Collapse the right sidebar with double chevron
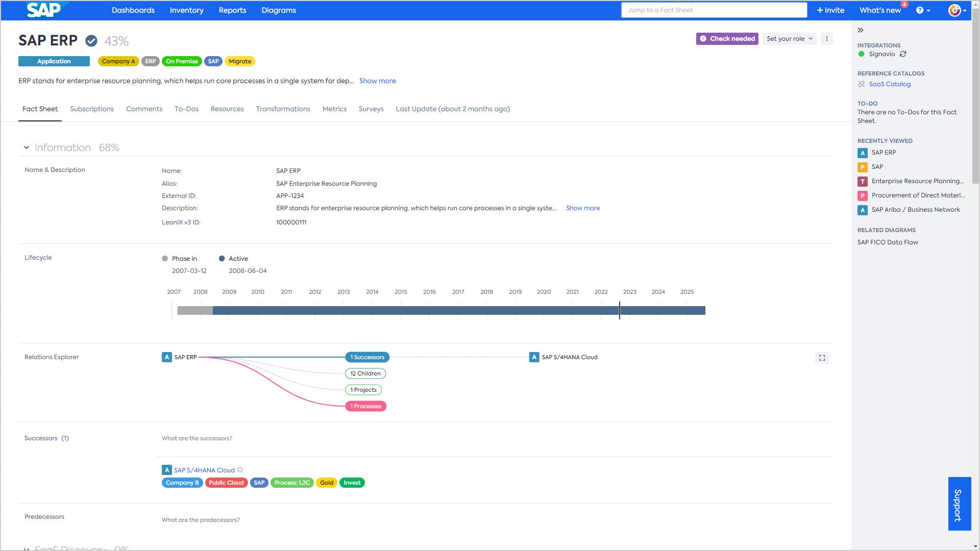Viewport: 980px width, 551px height. (x=861, y=31)
